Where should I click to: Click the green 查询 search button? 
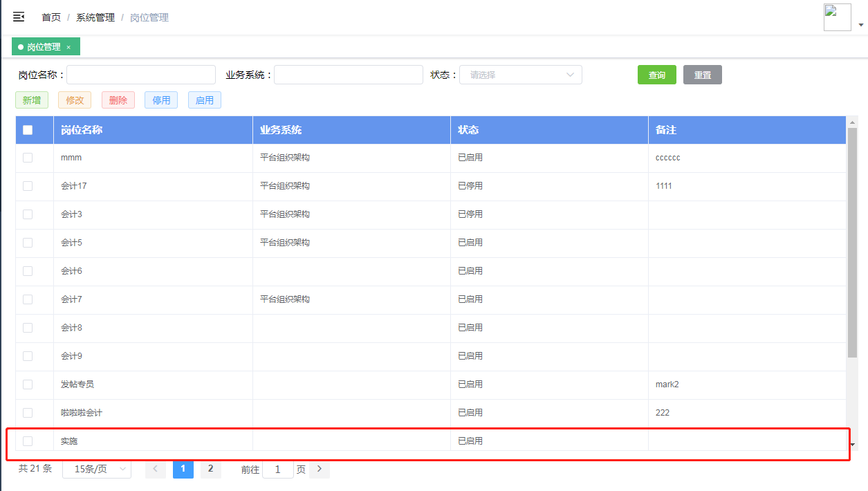[x=656, y=74]
